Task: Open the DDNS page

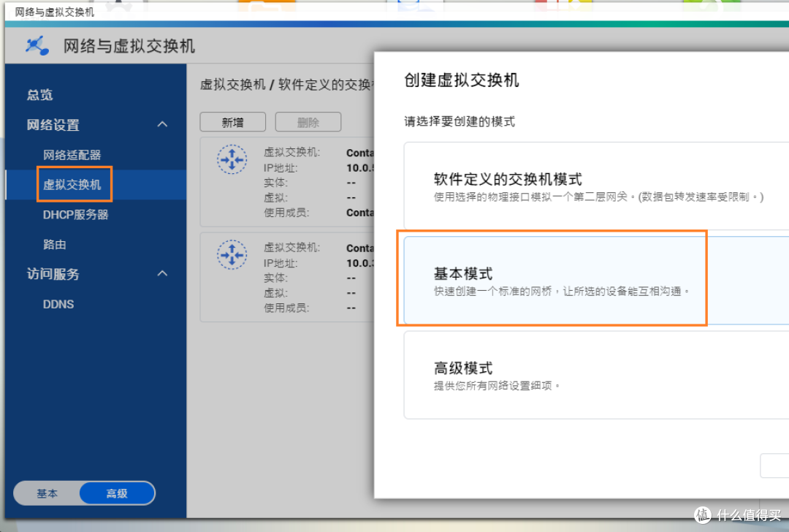Action: [x=58, y=305]
